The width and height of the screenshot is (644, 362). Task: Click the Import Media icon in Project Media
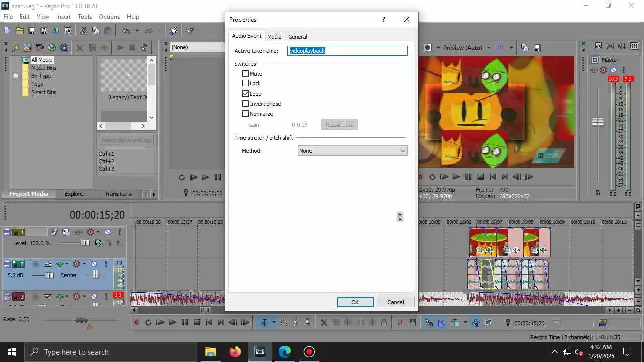point(28,48)
